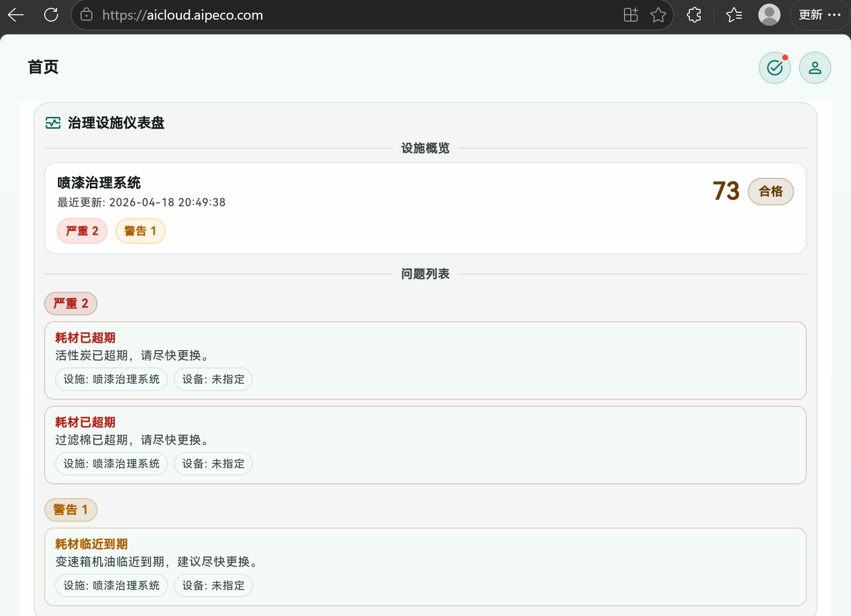The width and height of the screenshot is (851, 616).
Task: Open the split screen apps icon
Action: point(631,15)
